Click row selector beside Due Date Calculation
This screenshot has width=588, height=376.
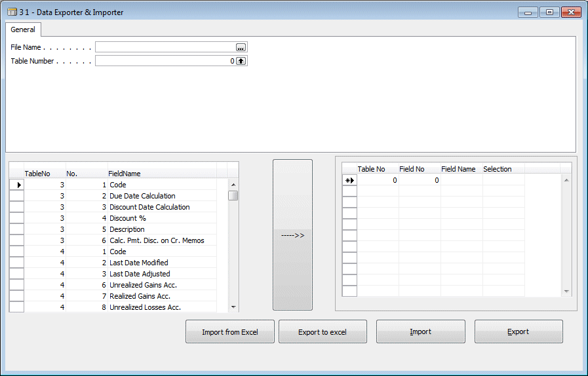(x=16, y=196)
